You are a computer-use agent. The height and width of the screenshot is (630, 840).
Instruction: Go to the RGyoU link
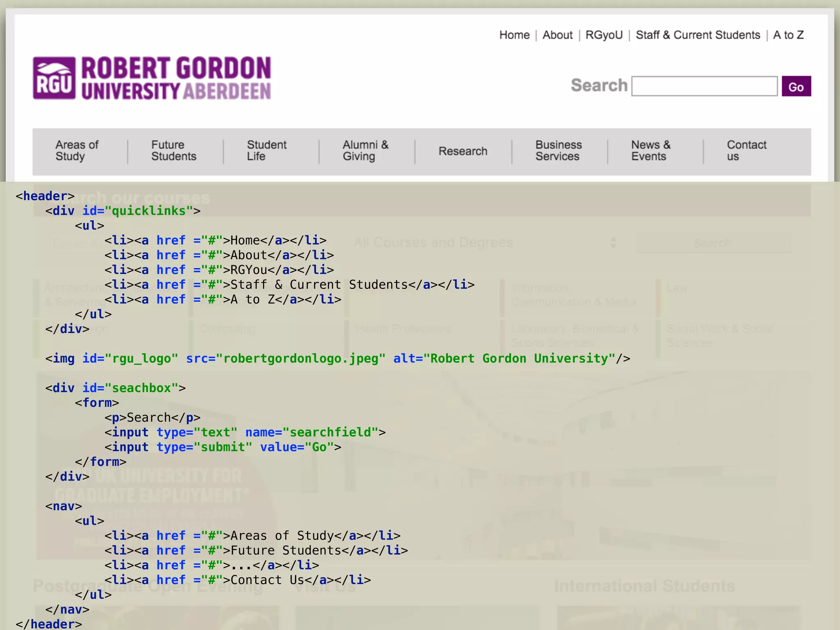[604, 35]
